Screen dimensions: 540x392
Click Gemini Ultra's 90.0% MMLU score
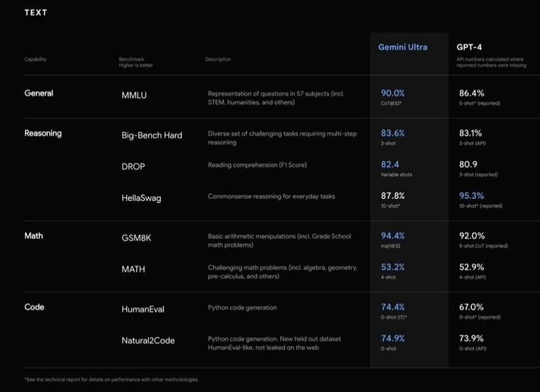tap(393, 94)
